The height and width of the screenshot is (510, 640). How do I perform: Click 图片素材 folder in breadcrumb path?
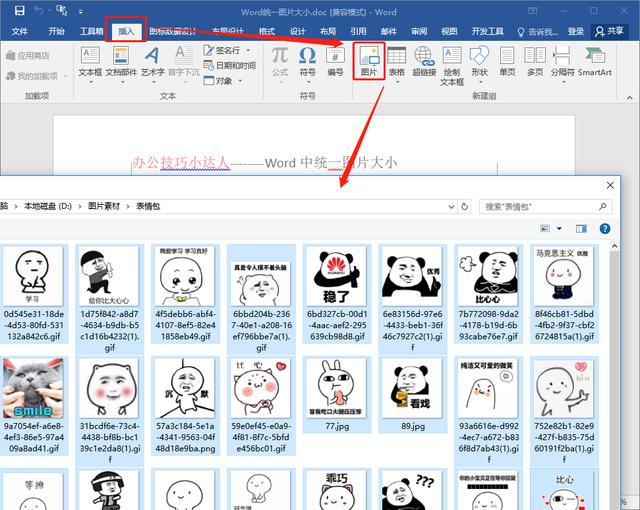[104, 206]
